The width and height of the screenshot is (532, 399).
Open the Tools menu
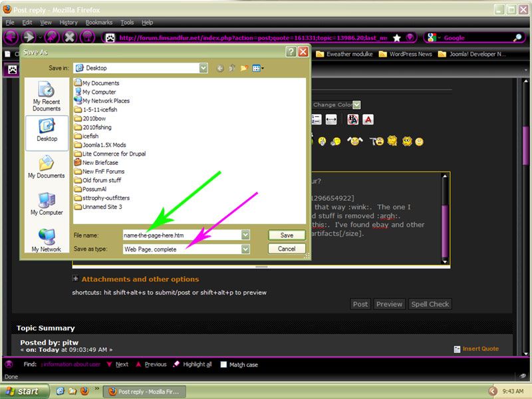click(x=127, y=22)
